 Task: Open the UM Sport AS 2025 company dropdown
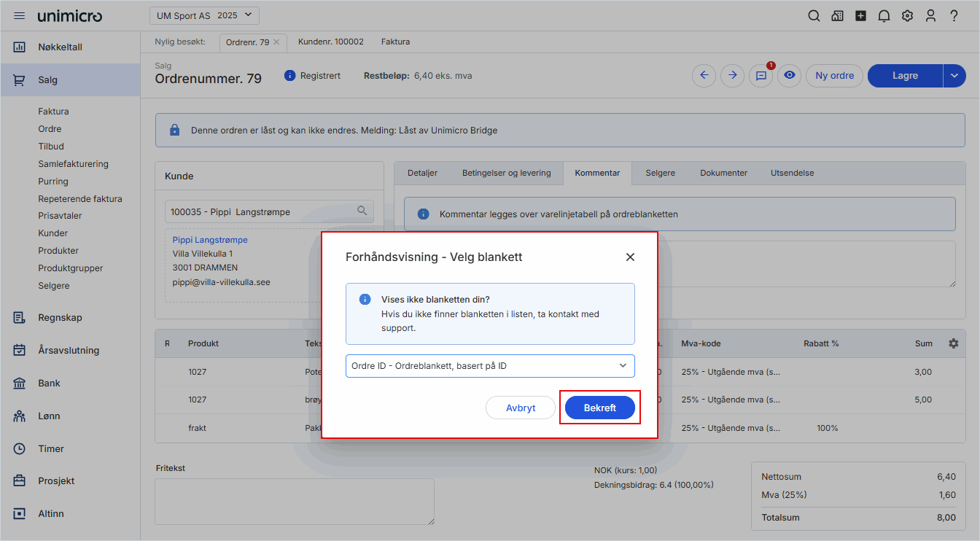[x=204, y=15]
